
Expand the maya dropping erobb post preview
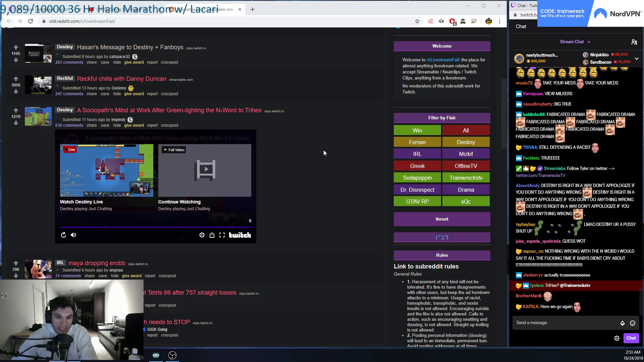pyautogui.click(x=58, y=270)
